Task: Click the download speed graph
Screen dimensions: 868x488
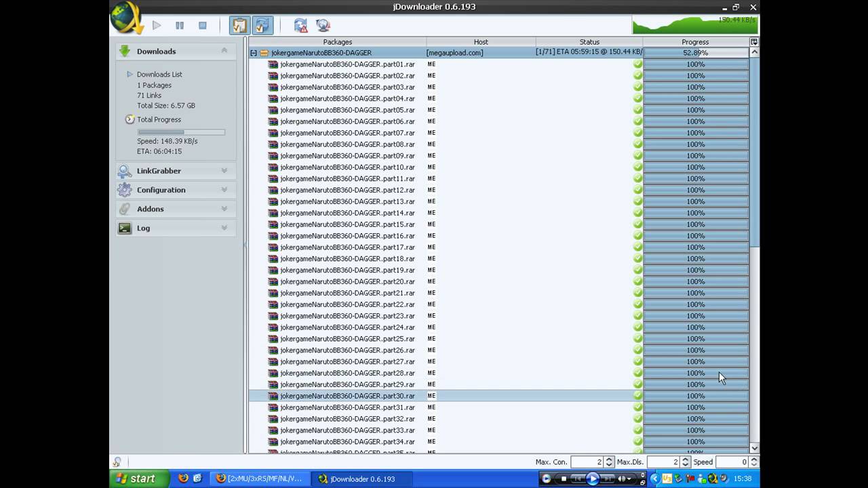Action: point(695,25)
